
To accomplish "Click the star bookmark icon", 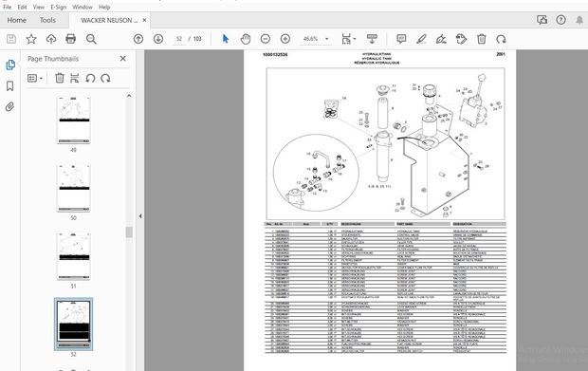I will 31,39.
